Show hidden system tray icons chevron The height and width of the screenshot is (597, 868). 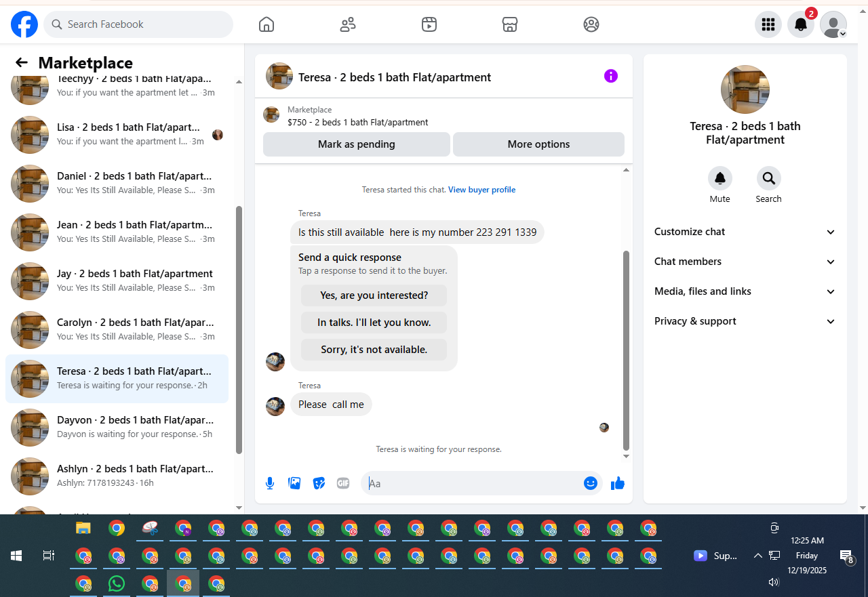tap(758, 556)
